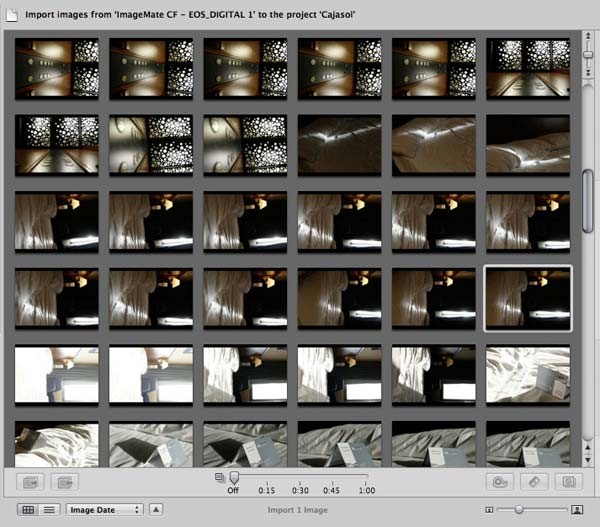600x527 pixels.
Task: Click the tape-roll icon button
Action: 500,482
